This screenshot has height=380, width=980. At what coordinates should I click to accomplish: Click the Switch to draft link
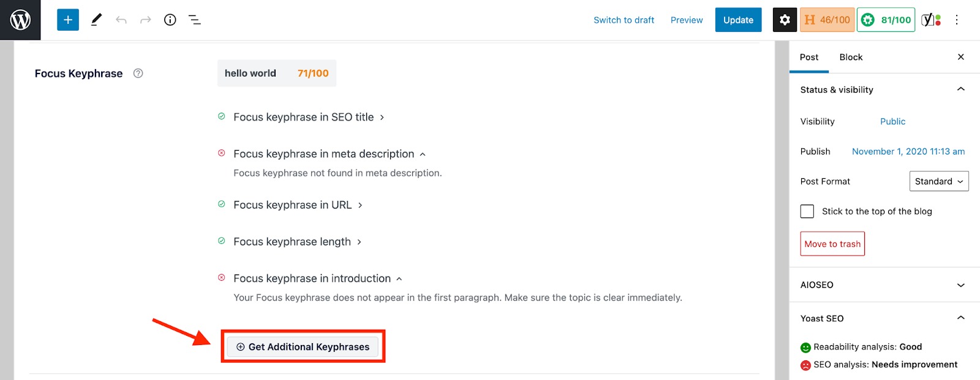point(624,20)
